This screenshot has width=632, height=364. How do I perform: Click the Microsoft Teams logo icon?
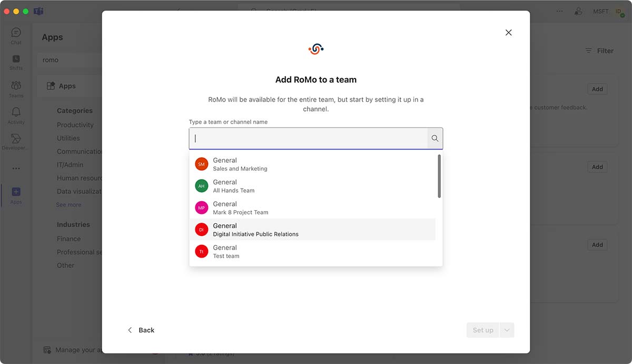[38, 11]
